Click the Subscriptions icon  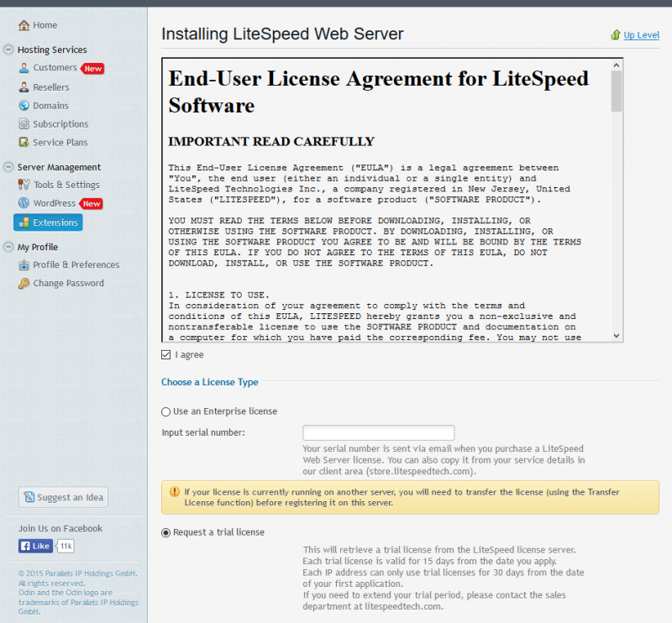pyautogui.click(x=24, y=123)
